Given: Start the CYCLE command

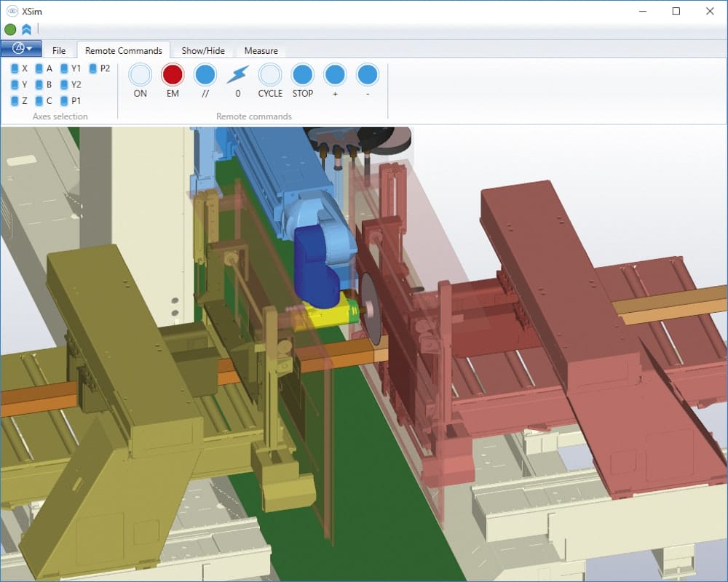Looking at the screenshot, I should click(x=270, y=75).
